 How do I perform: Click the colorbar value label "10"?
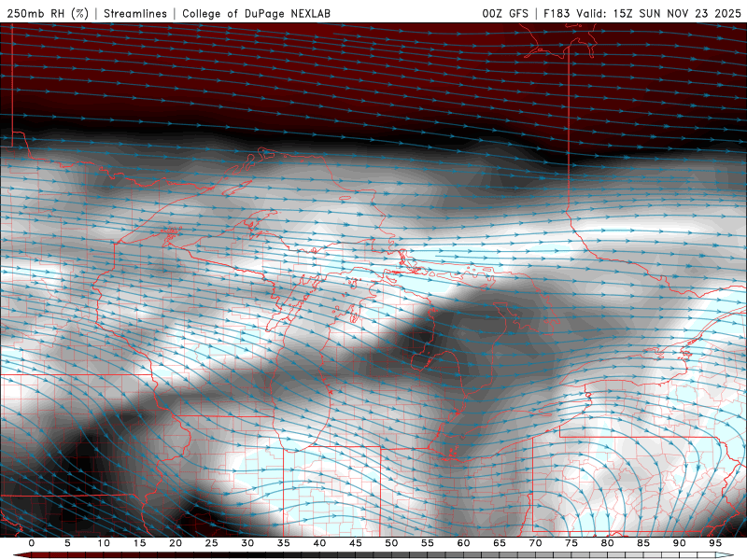(104, 543)
